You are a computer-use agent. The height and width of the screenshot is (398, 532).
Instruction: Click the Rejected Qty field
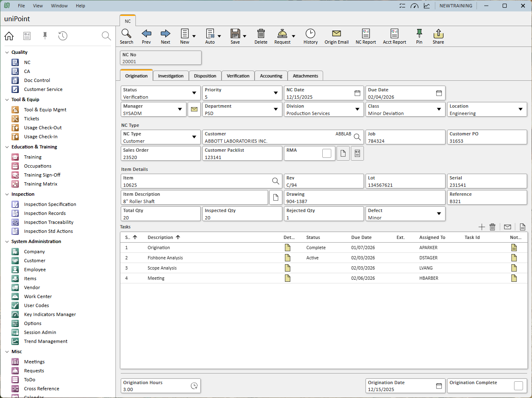coord(324,214)
